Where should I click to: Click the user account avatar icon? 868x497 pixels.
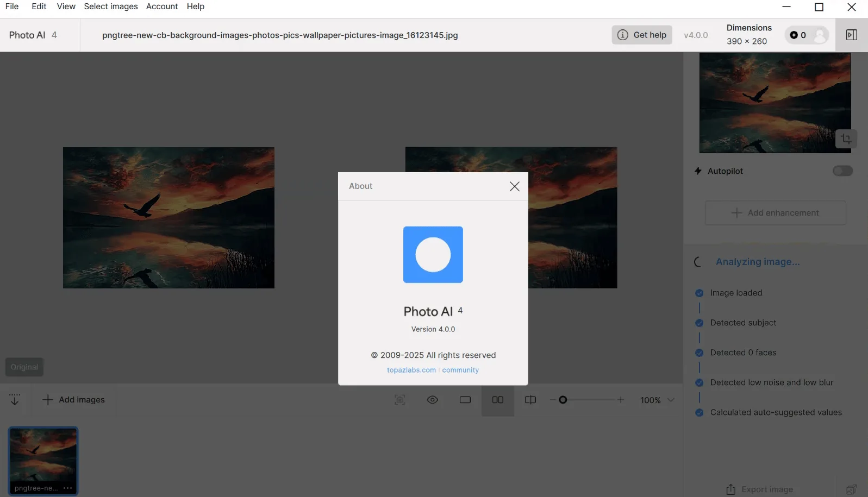(820, 35)
